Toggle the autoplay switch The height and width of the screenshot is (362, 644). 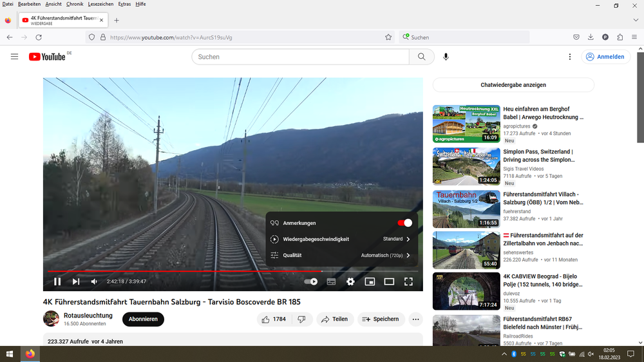[x=311, y=281]
